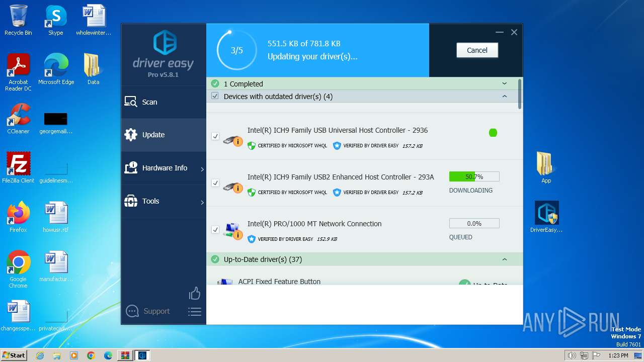Click the Up-to-Date drivers green check icon
644x362 pixels.
click(215, 259)
